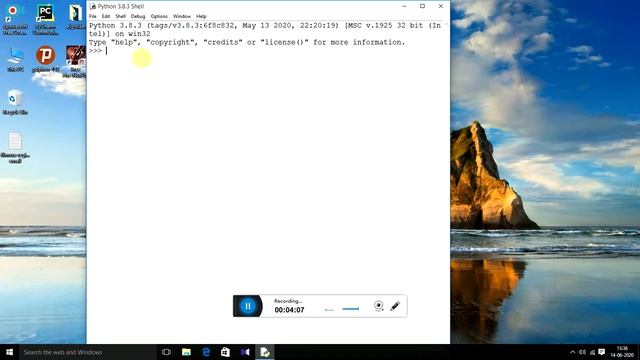Click the taskbar search box

88,352
